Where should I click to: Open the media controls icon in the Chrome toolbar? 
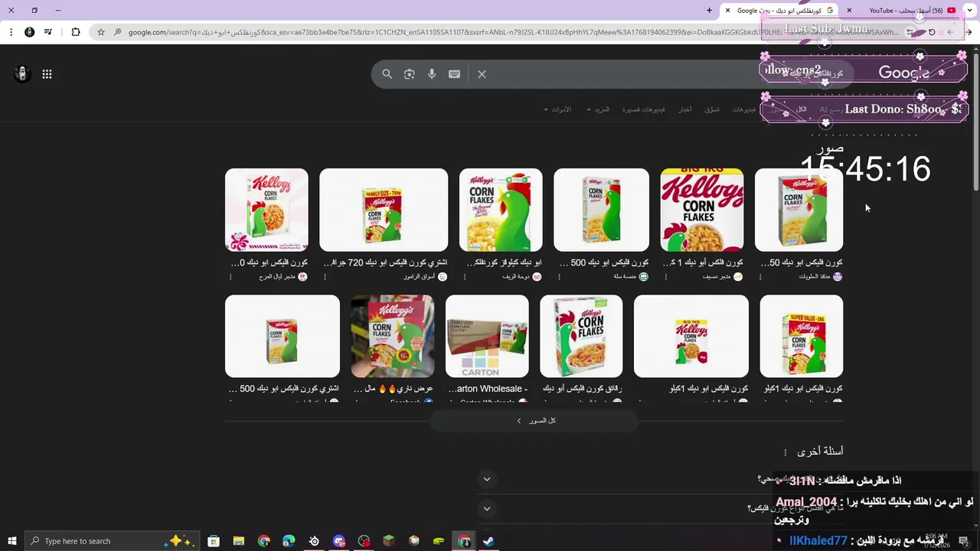pyautogui.click(x=48, y=32)
